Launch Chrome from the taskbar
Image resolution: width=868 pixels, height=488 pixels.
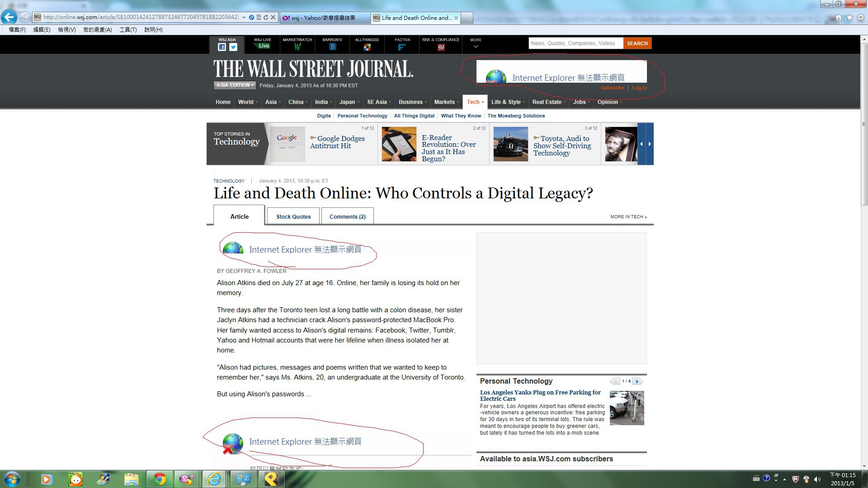click(159, 479)
